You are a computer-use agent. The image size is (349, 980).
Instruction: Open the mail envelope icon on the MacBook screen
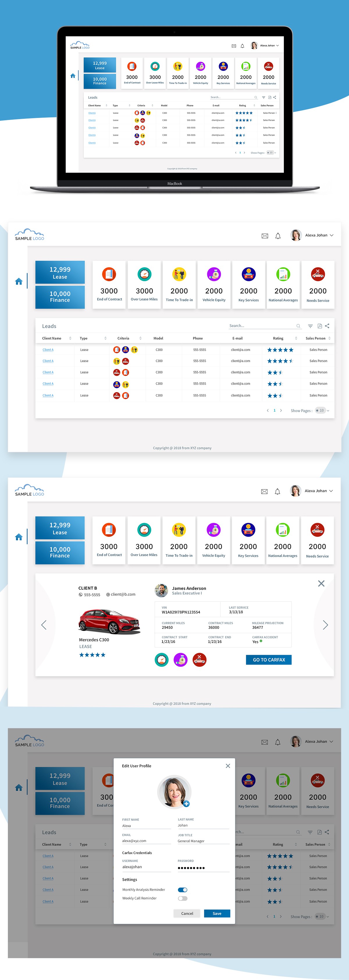(234, 46)
